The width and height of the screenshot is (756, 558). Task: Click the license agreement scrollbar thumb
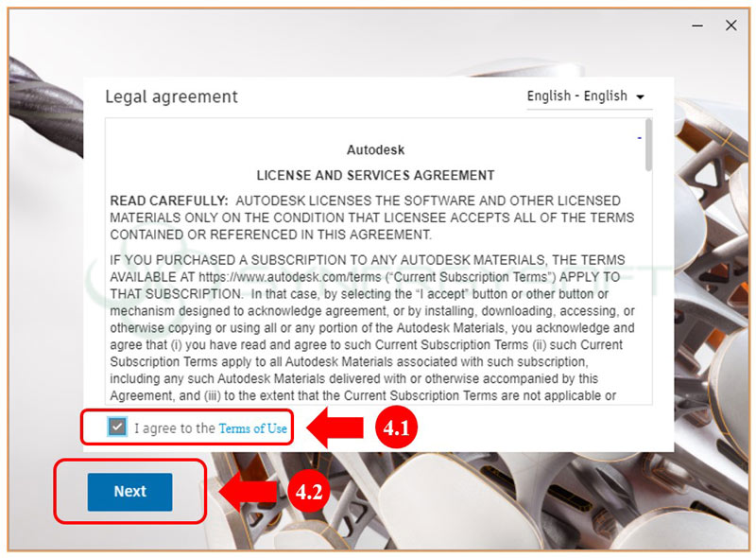[x=648, y=146]
